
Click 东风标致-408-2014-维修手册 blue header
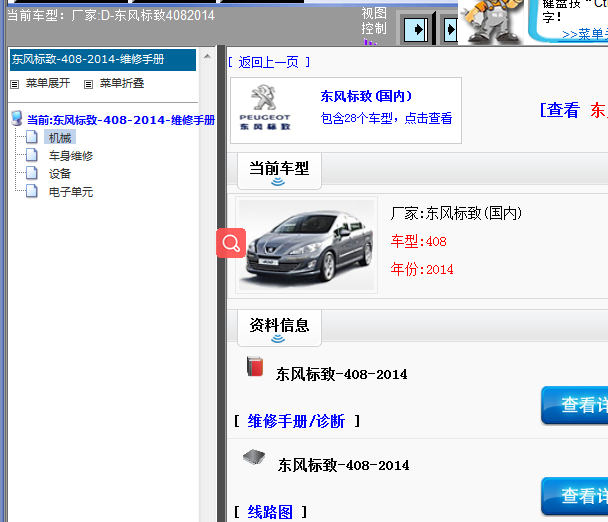pyautogui.click(x=103, y=60)
